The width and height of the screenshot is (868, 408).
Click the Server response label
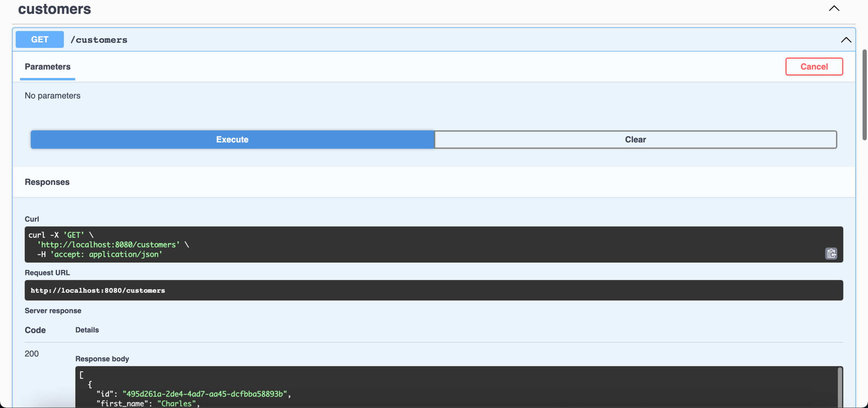(53, 311)
